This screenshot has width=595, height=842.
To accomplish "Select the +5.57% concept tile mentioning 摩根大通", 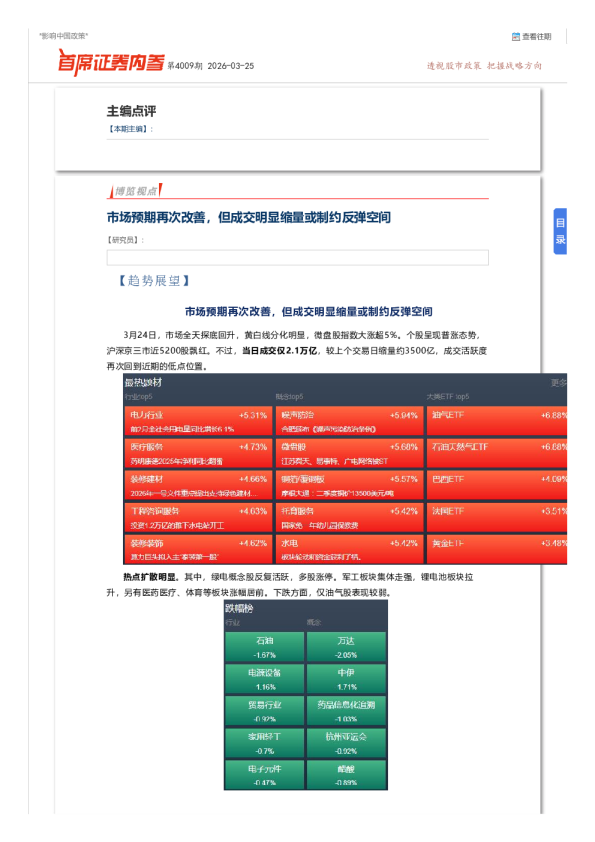I will pos(350,485).
